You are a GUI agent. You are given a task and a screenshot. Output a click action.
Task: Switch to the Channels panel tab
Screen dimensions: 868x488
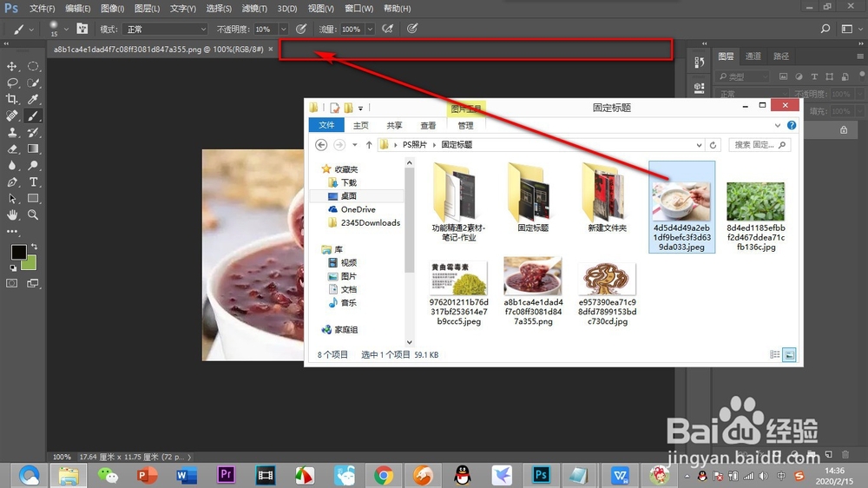click(753, 56)
